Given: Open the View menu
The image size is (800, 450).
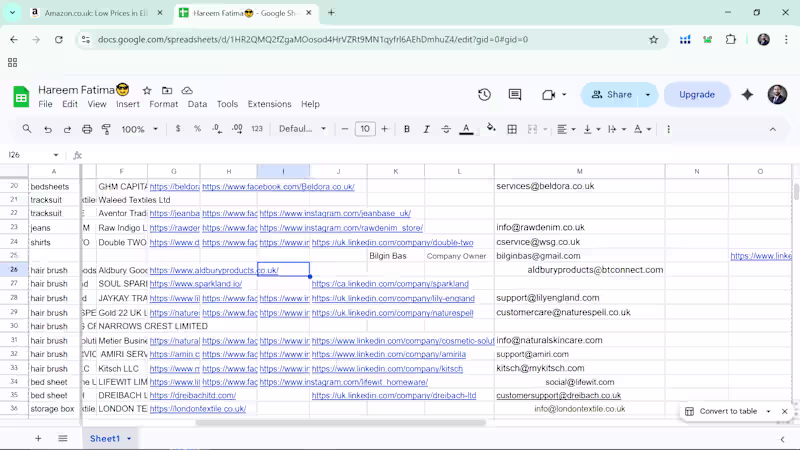Looking at the screenshot, I should point(97,104).
